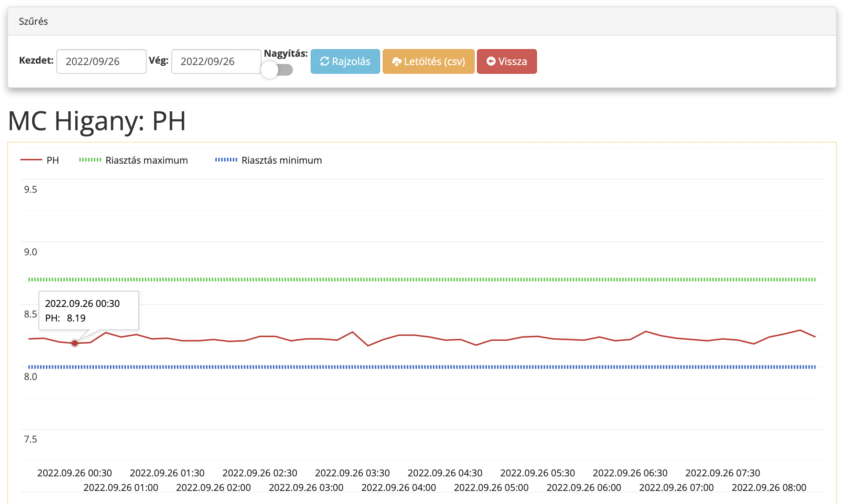Viewport: 844px width, 504px height.
Task: Click x-axis label 2022.09.26 03:00
Action: (306, 487)
